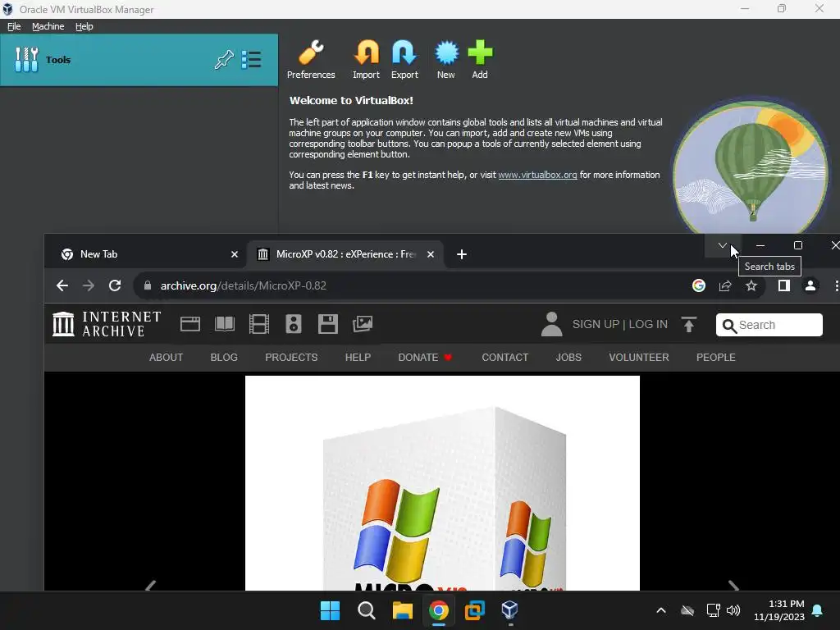Viewport: 840px width, 630px height.
Task: Open the PEOPLE link
Action: [715, 358]
